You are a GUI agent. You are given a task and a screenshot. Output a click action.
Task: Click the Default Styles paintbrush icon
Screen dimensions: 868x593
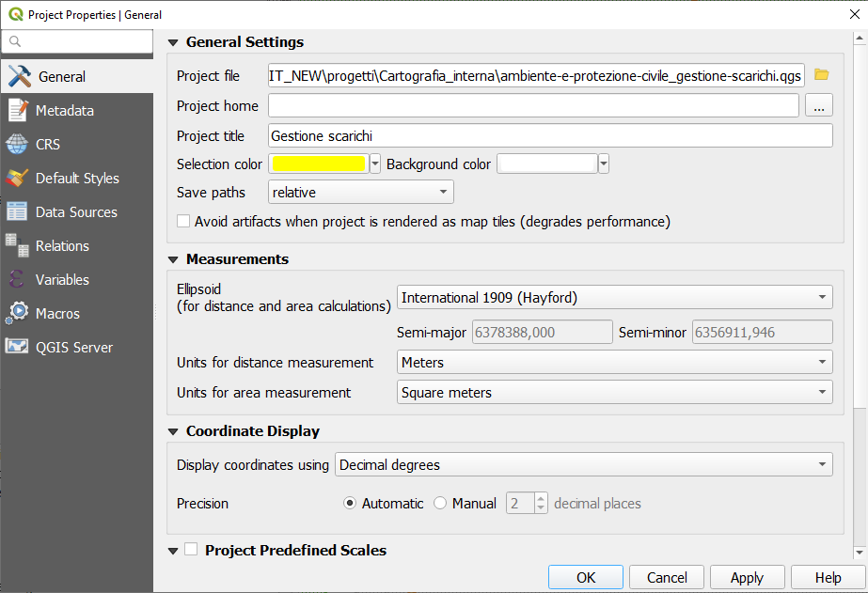point(17,179)
